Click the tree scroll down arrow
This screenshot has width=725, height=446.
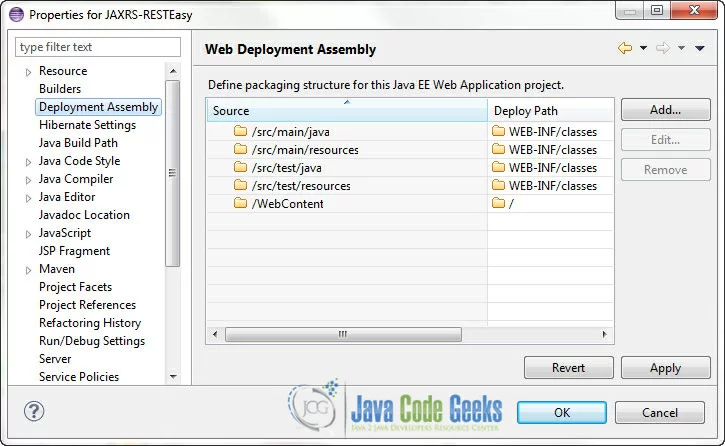pyautogui.click(x=173, y=377)
